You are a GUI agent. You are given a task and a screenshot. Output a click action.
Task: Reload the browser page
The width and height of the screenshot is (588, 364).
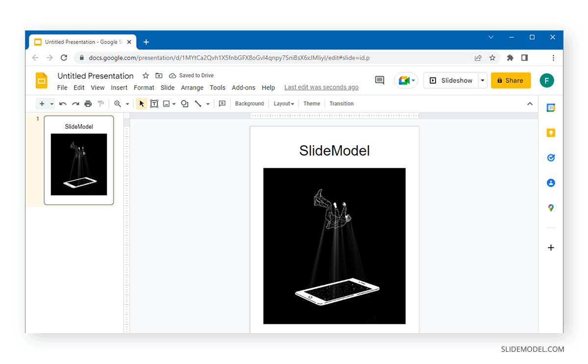pyautogui.click(x=64, y=58)
